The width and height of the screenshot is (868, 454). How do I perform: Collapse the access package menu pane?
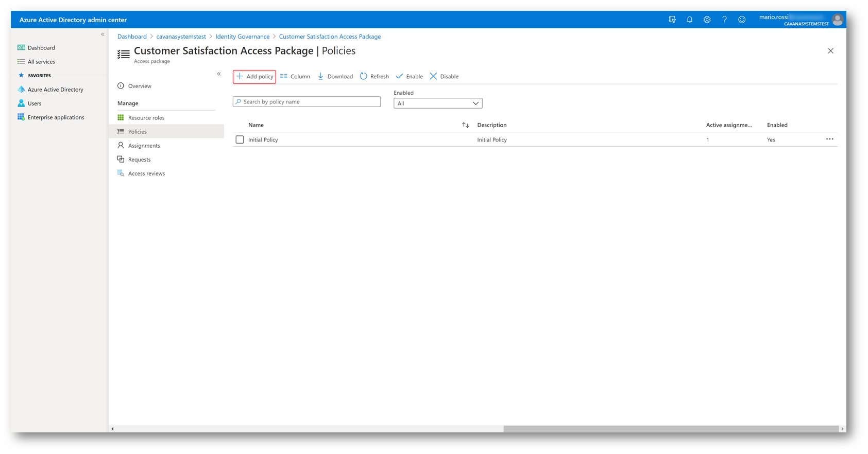(219, 74)
